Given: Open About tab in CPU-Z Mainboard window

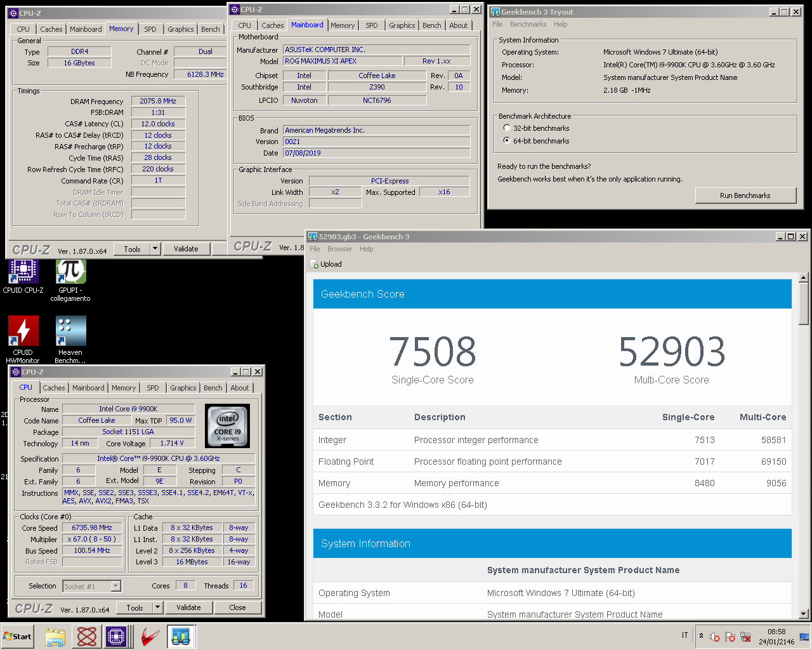Looking at the screenshot, I should click(x=459, y=25).
